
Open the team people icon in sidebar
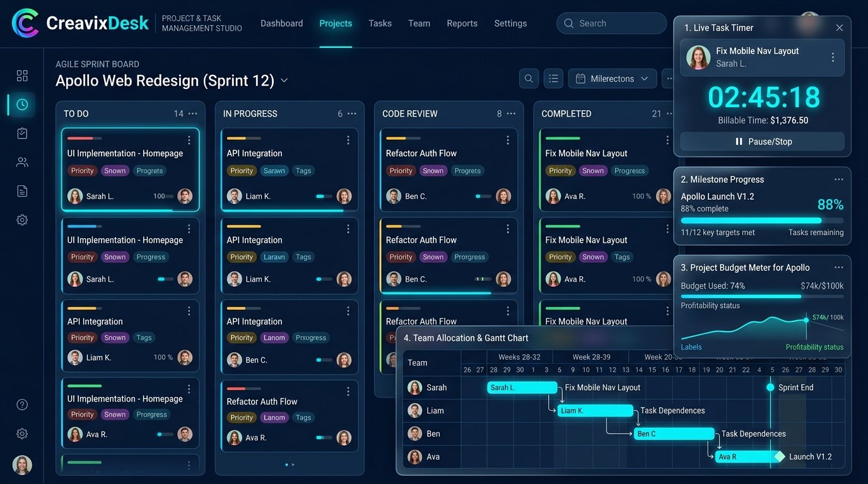(22, 163)
